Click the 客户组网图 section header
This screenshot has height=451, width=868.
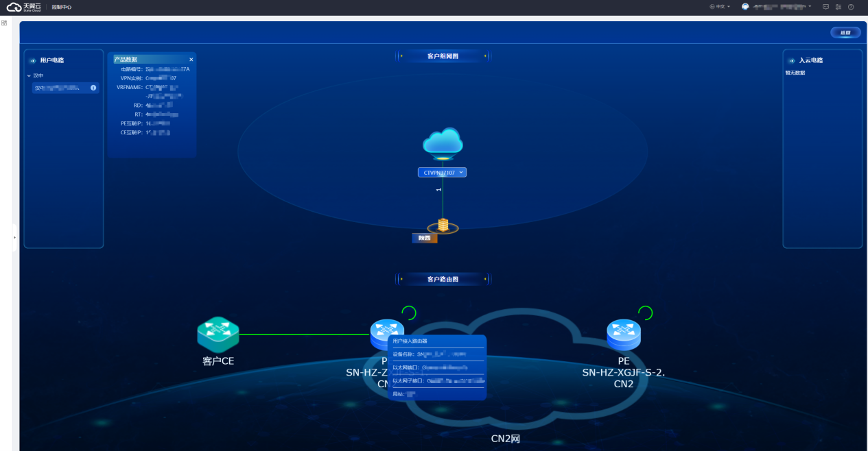click(443, 56)
